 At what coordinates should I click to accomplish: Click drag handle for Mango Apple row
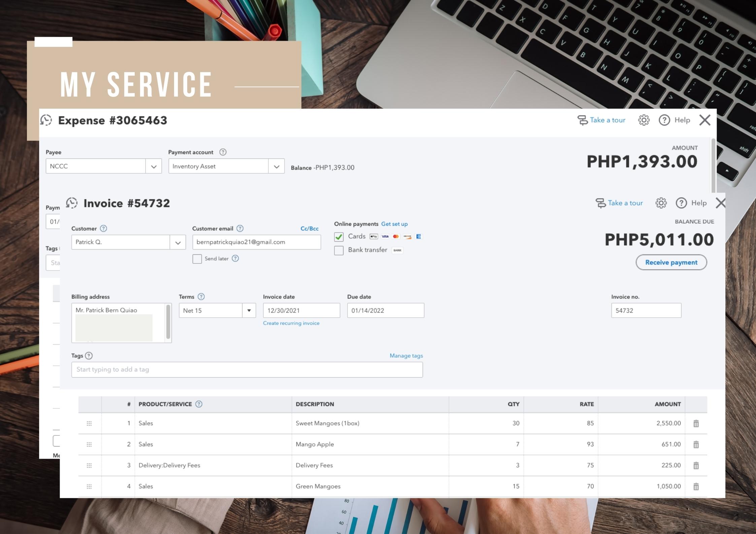(x=89, y=444)
